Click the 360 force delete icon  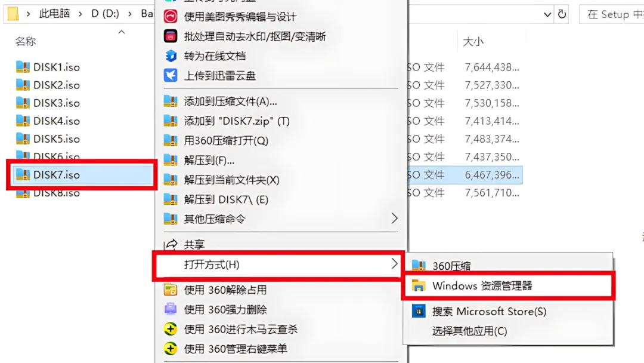coord(171,309)
